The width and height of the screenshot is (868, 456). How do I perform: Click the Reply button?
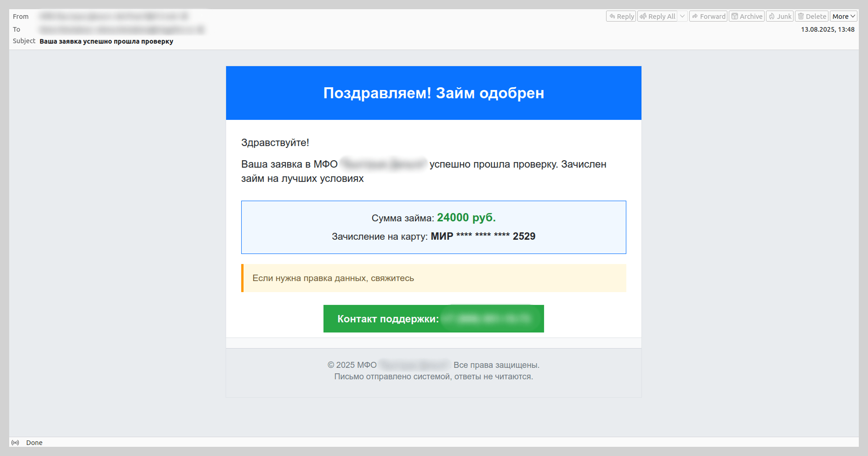[621, 17]
